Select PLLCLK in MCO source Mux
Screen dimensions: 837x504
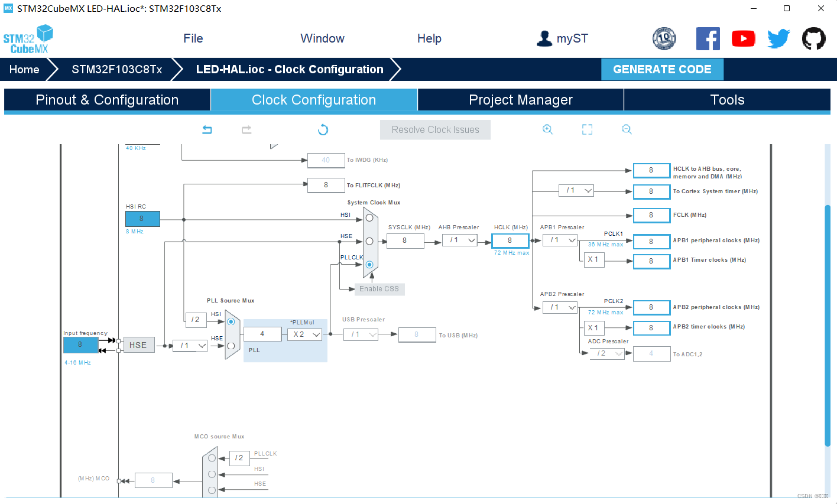[212, 458]
